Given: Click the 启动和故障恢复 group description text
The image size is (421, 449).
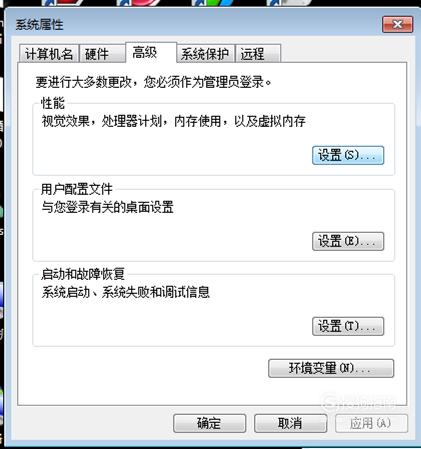Looking at the screenshot, I should click(125, 292).
